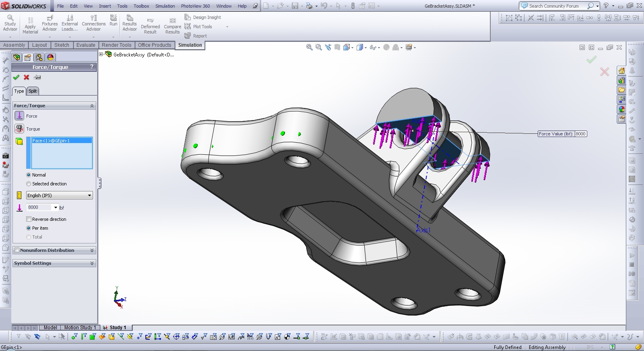Open the Search Community Forum dropdown
This screenshot has width=644, height=351.
pos(597,6)
